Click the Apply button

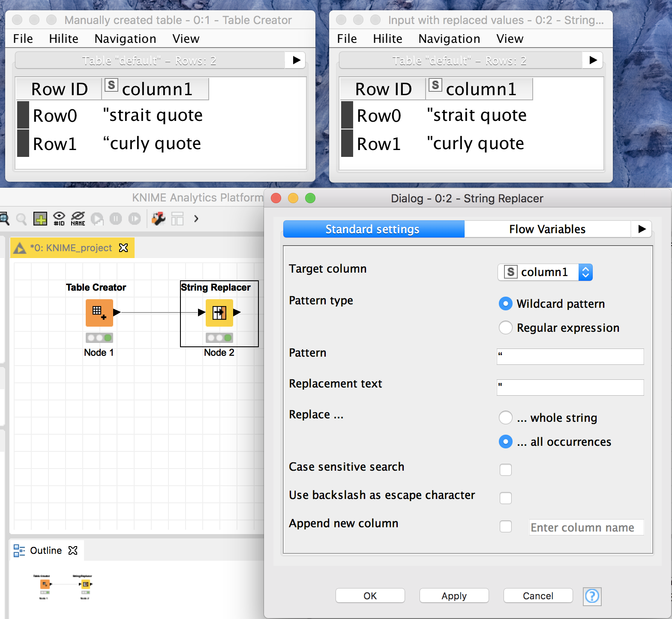pos(454,596)
